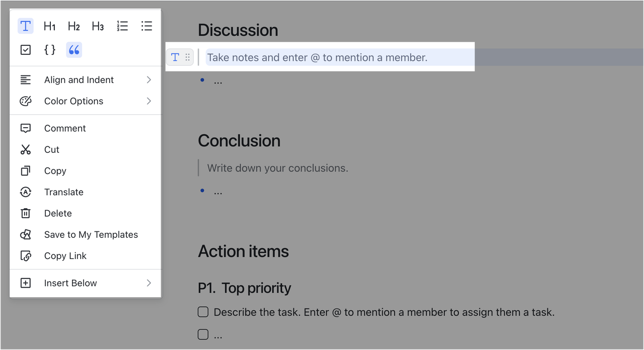Click the bullet under Discussion
644x350 pixels.
coord(202,80)
